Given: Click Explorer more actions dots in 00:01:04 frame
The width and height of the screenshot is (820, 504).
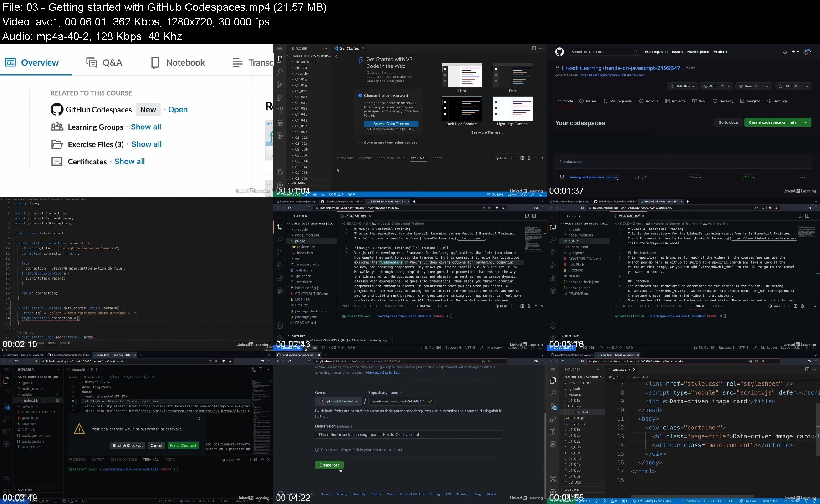Looking at the screenshot, I should click(325, 48).
